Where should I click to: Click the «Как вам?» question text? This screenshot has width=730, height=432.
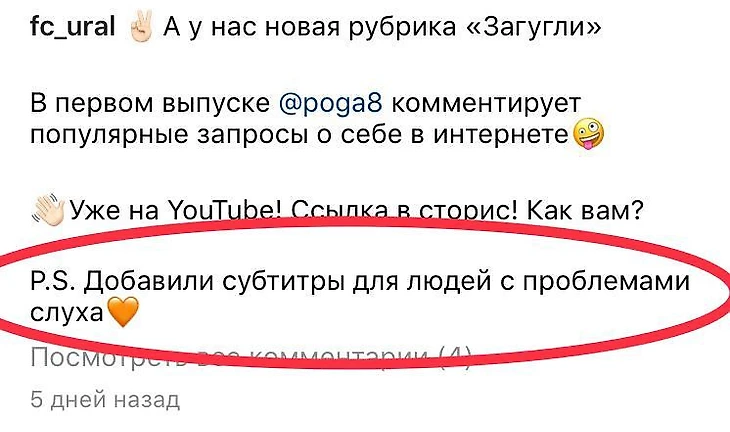coord(585,211)
